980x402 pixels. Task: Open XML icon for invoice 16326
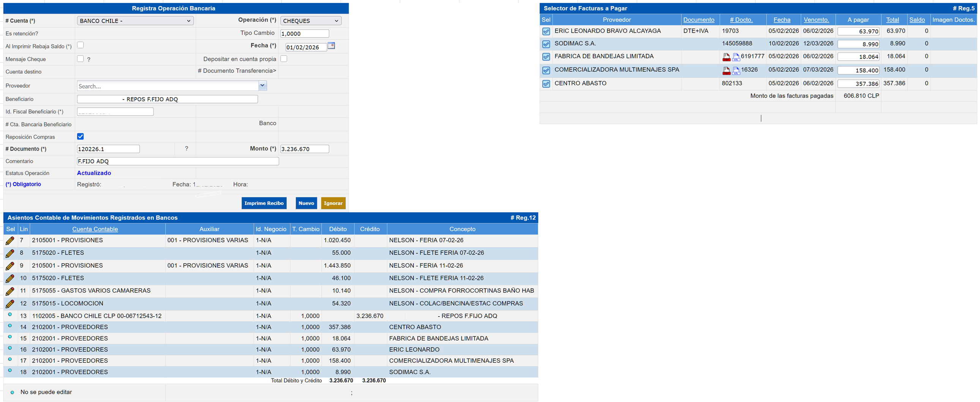(736, 71)
